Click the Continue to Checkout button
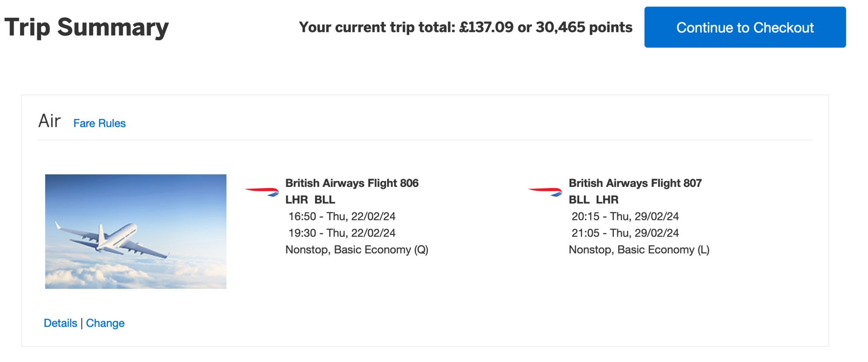This screenshot has height=362, width=868. pyautogui.click(x=745, y=27)
